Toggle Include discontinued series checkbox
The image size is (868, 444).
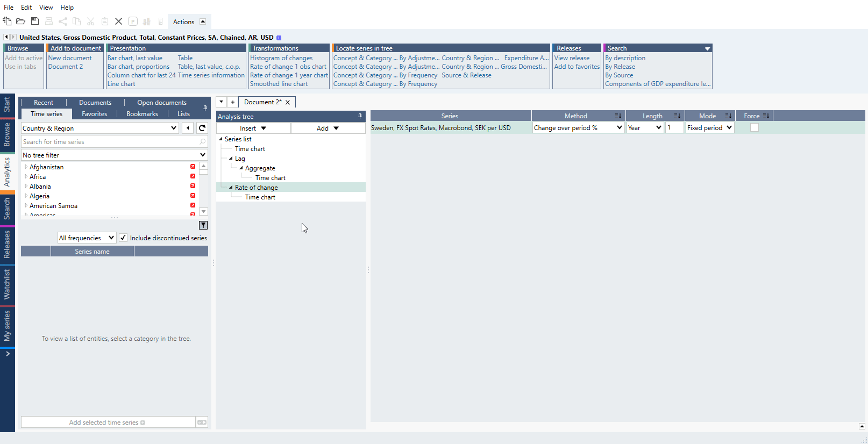pyautogui.click(x=123, y=238)
